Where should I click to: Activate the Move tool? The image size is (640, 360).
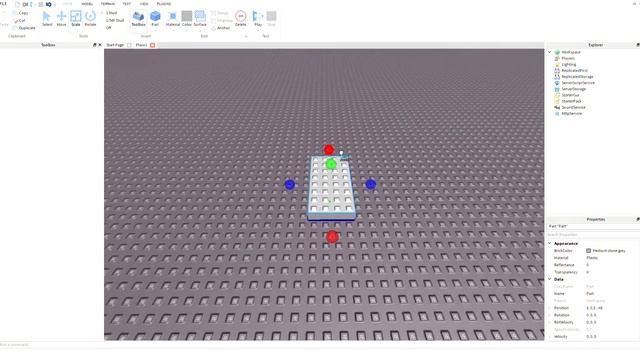pyautogui.click(x=61, y=19)
